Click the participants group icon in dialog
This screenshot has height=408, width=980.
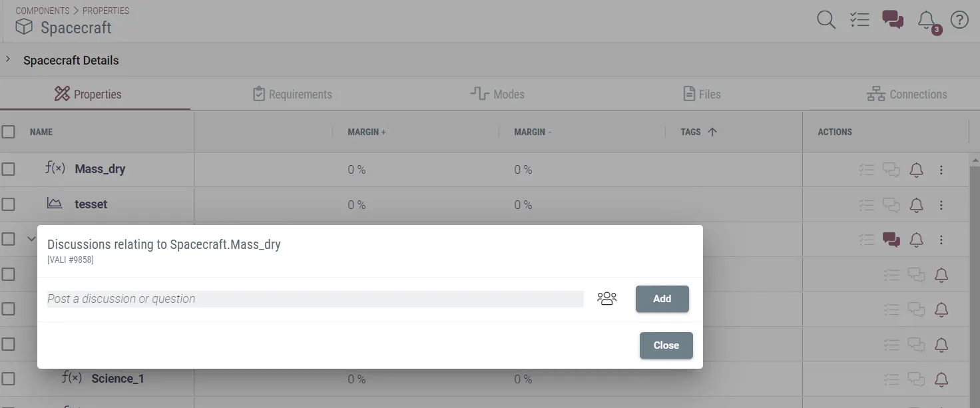(x=607, y=299)
